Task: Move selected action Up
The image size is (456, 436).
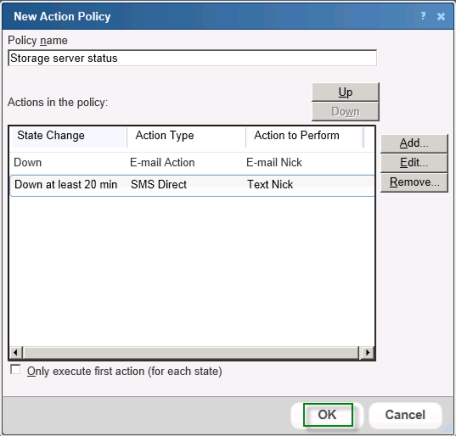Action: coord(345,92)
